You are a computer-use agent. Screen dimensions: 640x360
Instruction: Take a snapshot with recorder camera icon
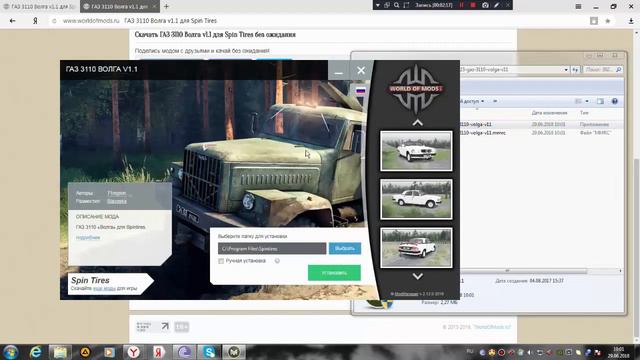(x=485, y=5)
